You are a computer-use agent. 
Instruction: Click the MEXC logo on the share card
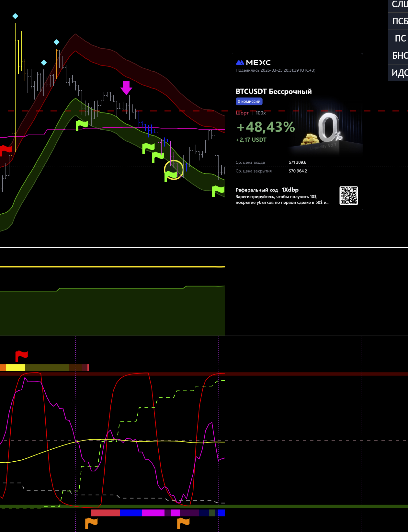click(x=253, y=63)
